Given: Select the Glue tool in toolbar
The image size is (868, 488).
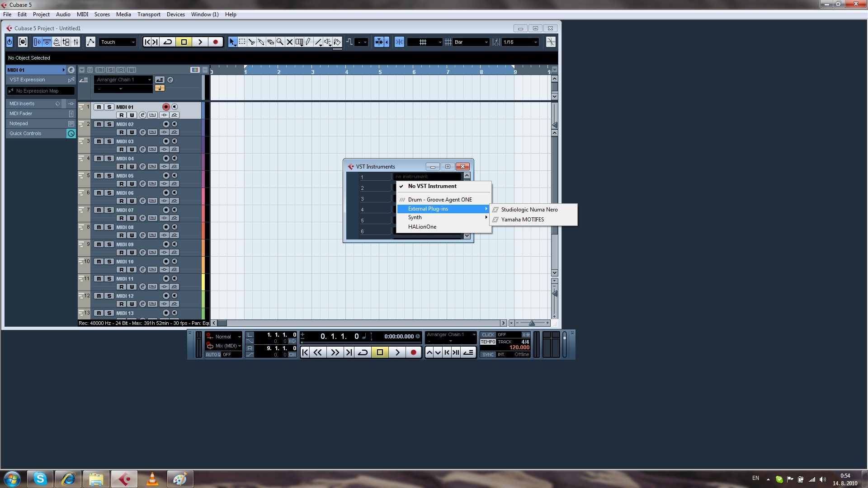Looking at the screenshot, I should tap(261, 42).
